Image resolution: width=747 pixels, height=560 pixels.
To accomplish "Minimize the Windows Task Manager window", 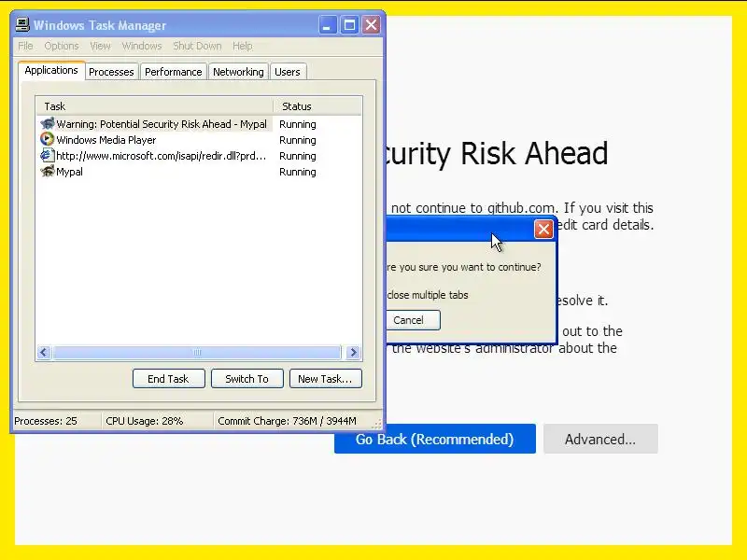I will point(327,25).
